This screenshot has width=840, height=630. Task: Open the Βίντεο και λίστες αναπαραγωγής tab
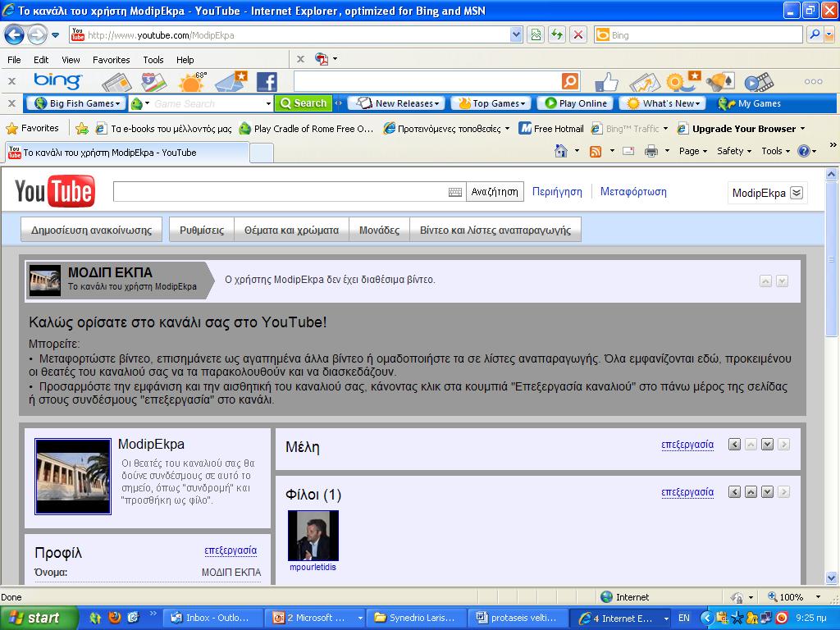coord(495,230)
